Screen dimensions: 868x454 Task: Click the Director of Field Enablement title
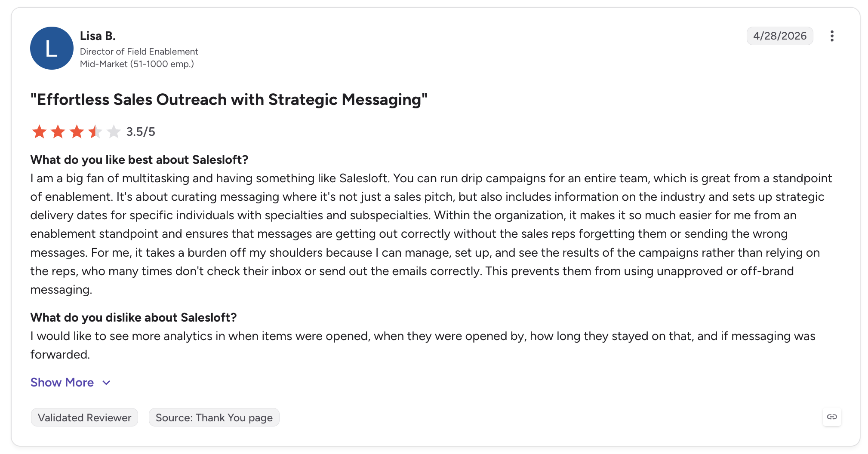pos(139,52)
